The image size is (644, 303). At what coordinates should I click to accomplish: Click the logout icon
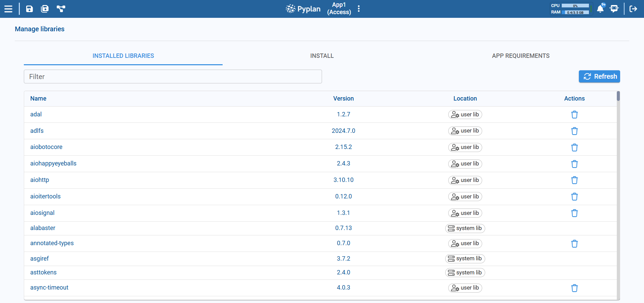click(633, 9)
